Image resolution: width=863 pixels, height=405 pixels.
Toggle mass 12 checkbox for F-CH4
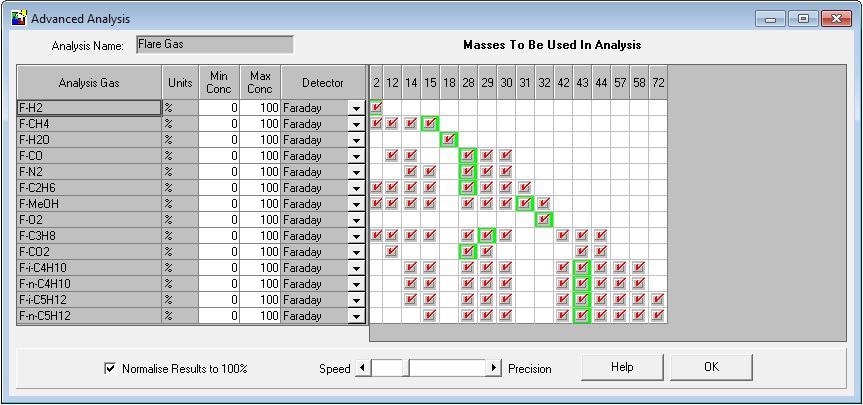[392, 123]
